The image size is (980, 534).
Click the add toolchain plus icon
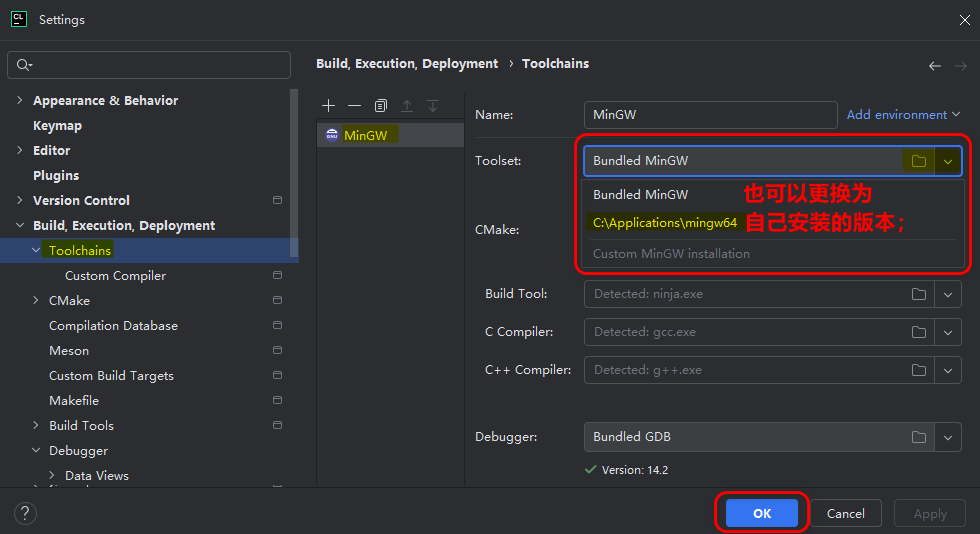click(328, 106)
